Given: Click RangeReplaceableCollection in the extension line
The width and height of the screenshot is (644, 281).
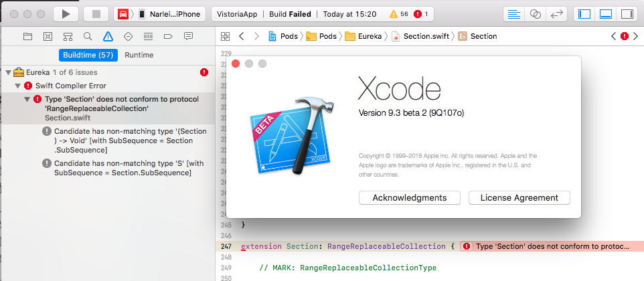Looking at the screenshot, I should 386,246.
